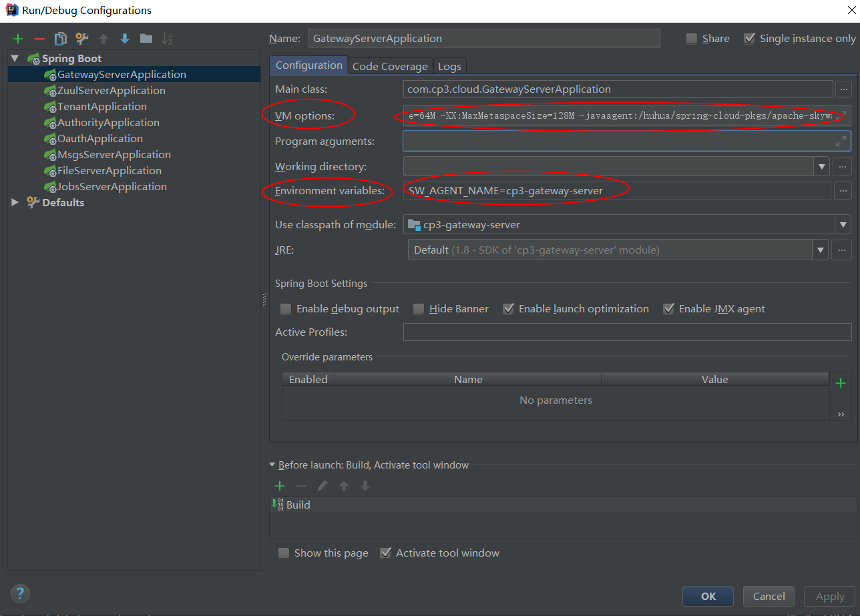860x616 pixels.
Task: Select the Build before-launch task
Action: point(564,505)
